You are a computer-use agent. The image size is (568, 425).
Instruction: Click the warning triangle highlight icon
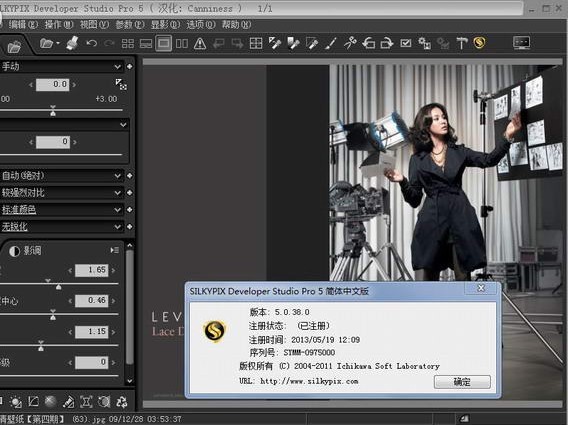[200, 43]
